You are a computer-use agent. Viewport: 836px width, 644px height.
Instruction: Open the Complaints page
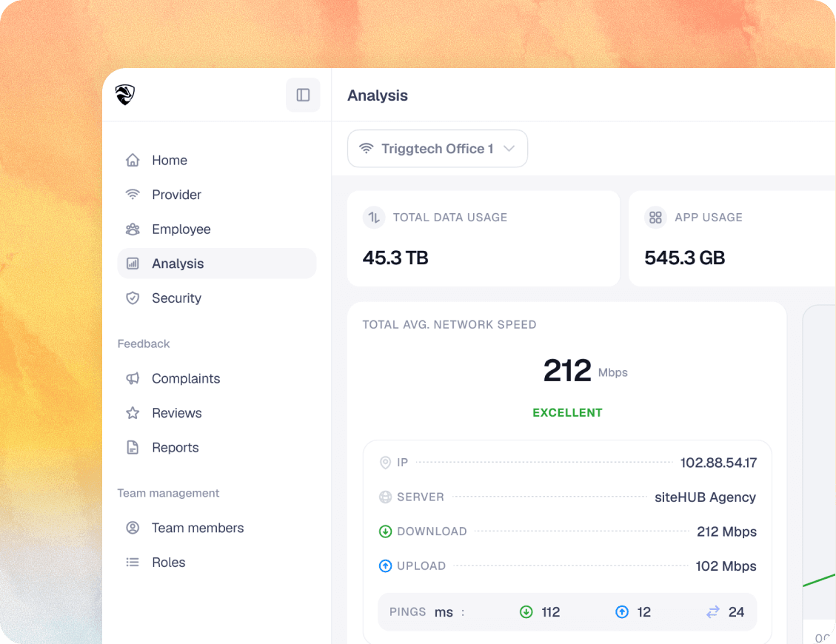(x=216, y=378)
